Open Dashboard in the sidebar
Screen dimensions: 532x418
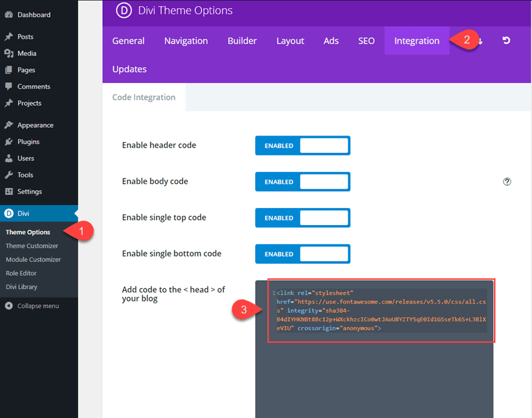pos(34,15)
